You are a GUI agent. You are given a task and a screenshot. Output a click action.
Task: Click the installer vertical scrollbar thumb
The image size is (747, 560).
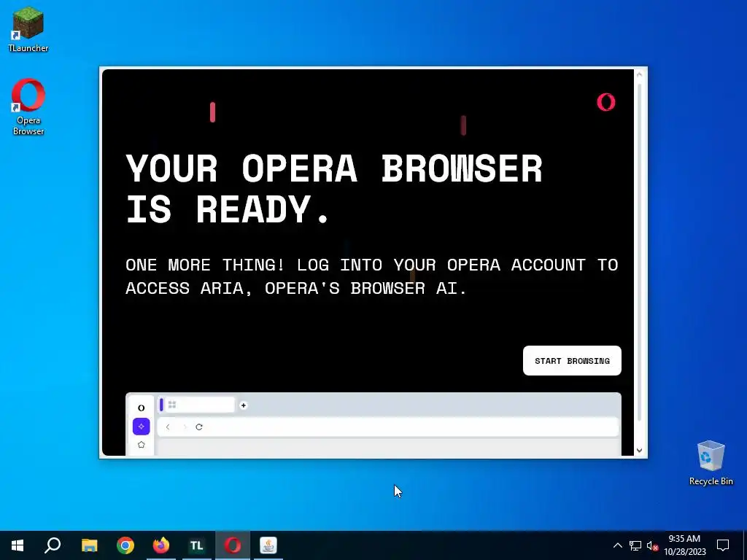point(639,252)
